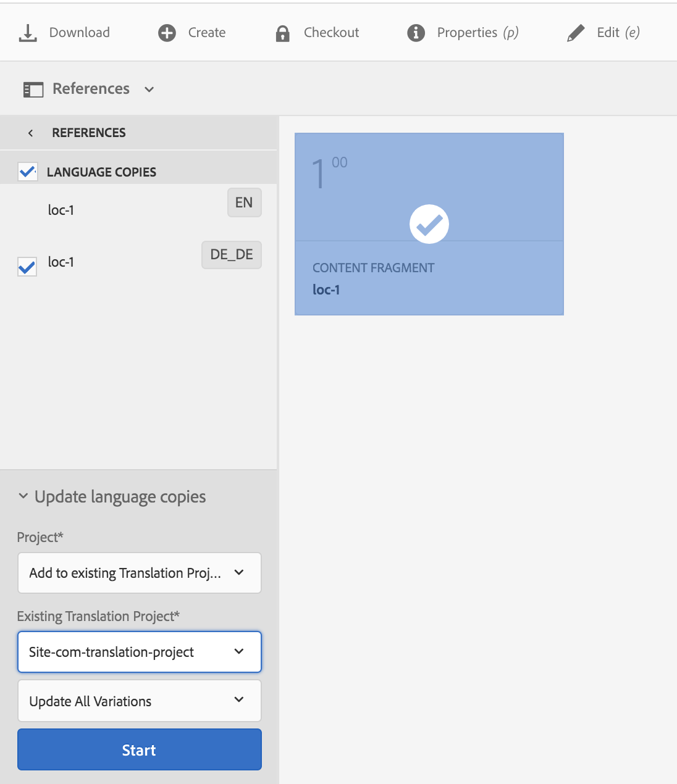Click the LANGUAGE COPIES heading text
677x784 pixels.
point(101,172)
